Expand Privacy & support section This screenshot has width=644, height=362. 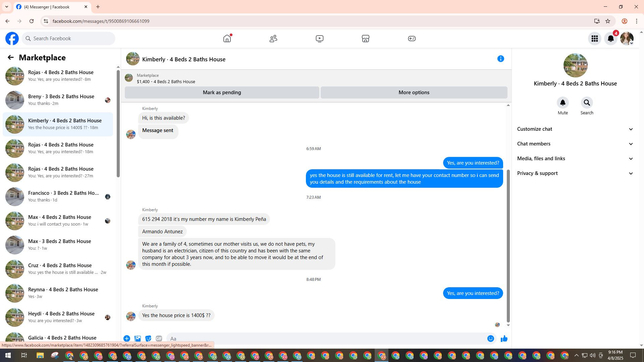575,173
